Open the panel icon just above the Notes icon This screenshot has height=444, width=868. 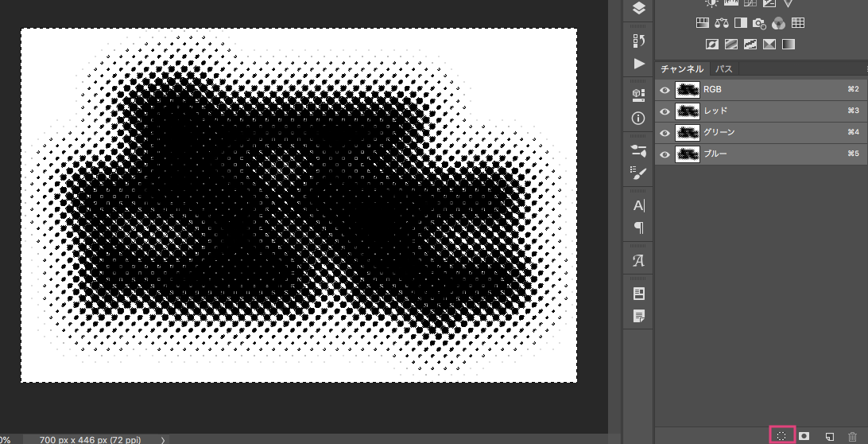[x=639, y=294]
